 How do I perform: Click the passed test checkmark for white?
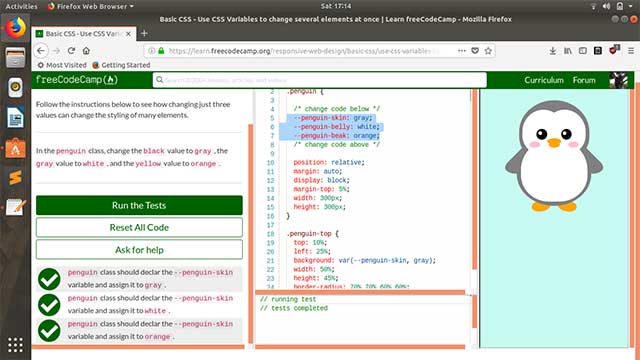(x=49, y=305)
